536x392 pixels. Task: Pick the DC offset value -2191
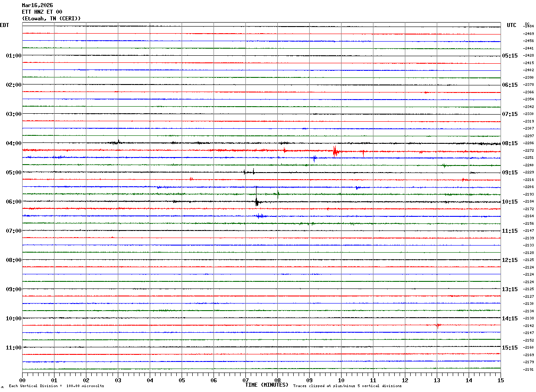click(528, 370)
